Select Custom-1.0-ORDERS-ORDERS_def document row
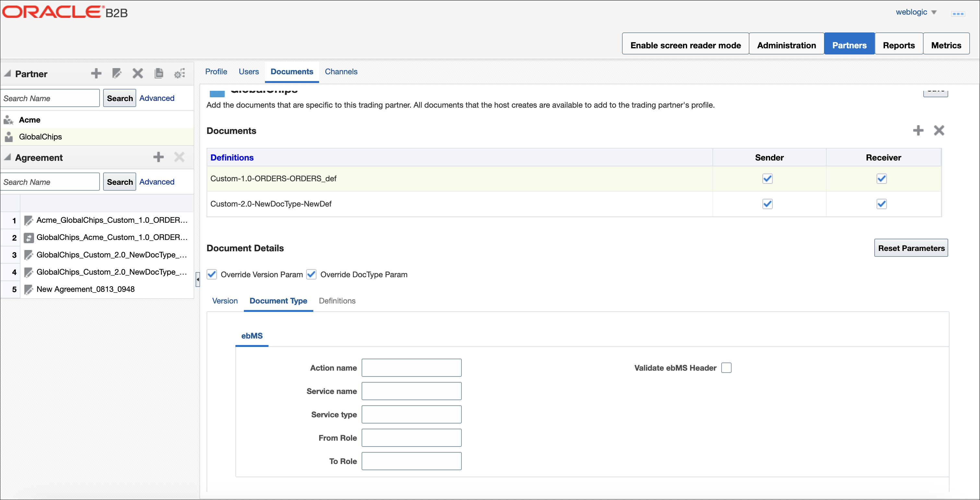This screenshot has width=980, height=500. pos(574,178)
